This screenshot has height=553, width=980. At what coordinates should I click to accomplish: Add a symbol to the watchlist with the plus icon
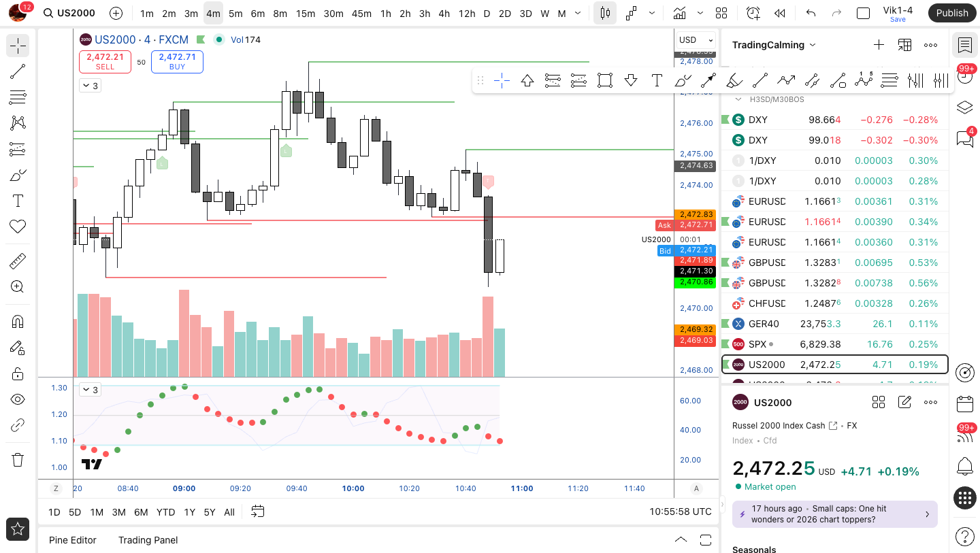(x=879, y=45)
